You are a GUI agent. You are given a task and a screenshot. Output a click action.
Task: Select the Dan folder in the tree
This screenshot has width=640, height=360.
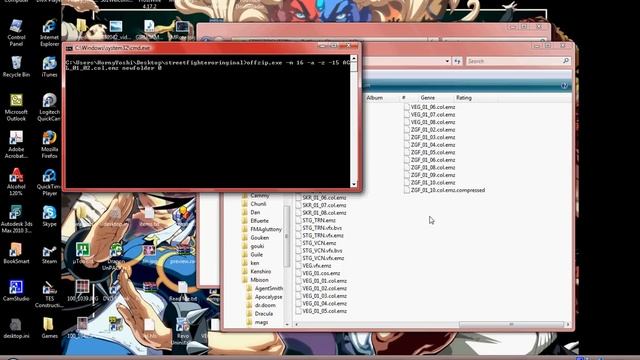[x=255, y=212]
